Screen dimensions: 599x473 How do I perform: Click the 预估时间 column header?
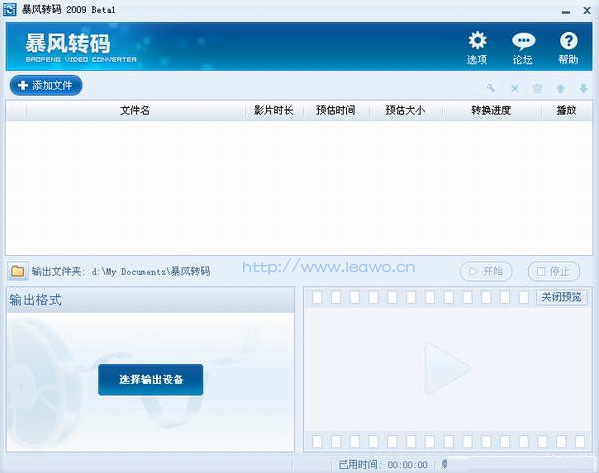point(336,110)
